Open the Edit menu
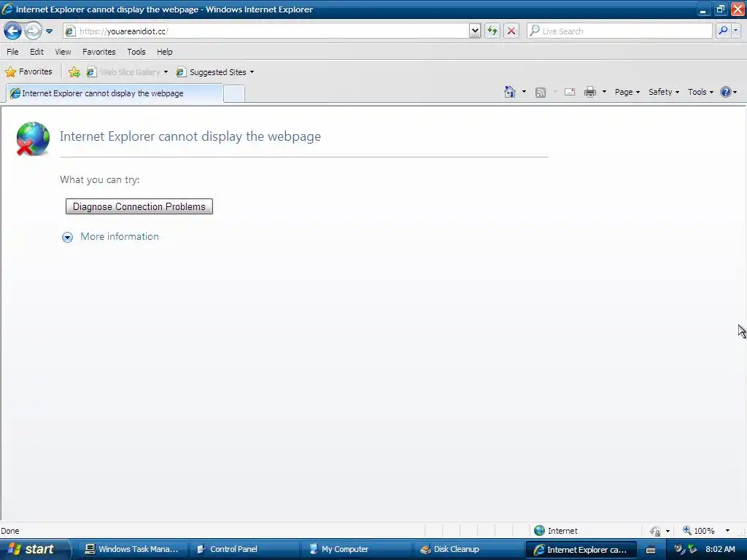Viewport: 747px width, 560px height. coord(36,52)
